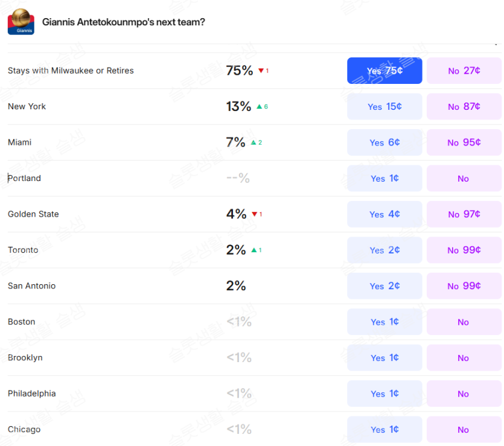
Task: Click the green up arrow beside New York 13%
Action: point(259,107)
